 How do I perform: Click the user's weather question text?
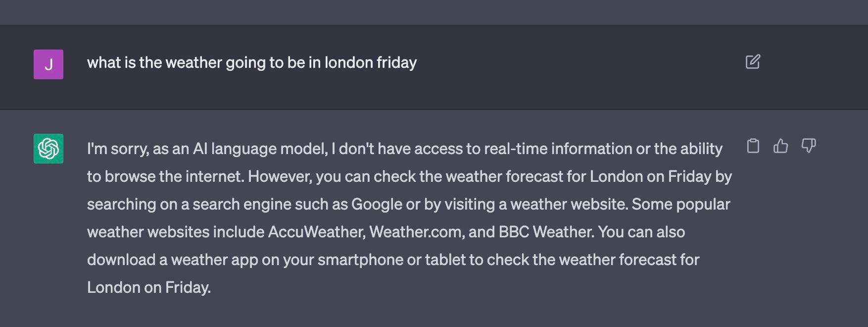251,62
